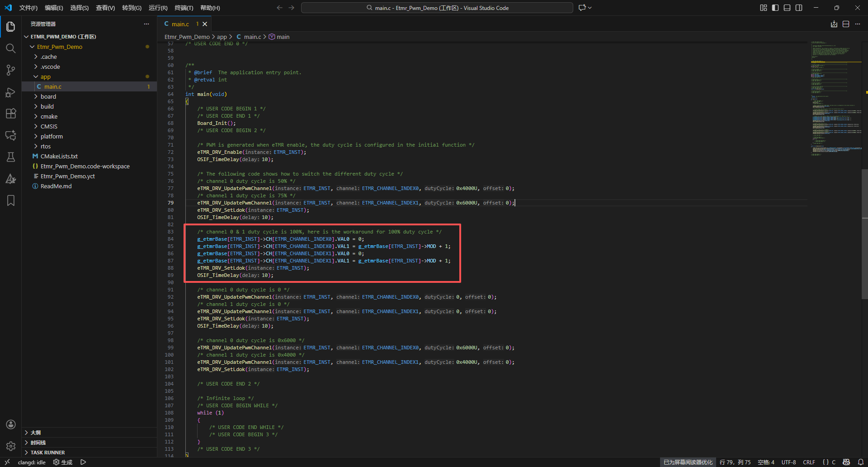Click the CRLF line ending indicator
This screenshot has width=868, height=467.
tap(809, 462)
